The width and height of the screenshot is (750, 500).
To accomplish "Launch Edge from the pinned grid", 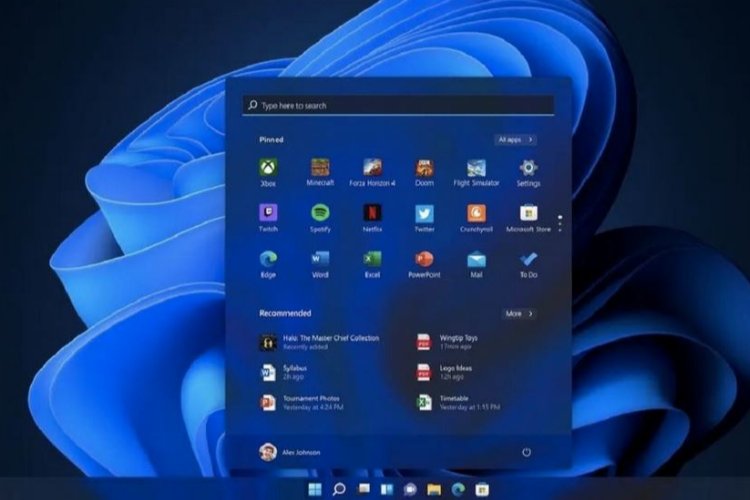I will (x=268, y=264).
